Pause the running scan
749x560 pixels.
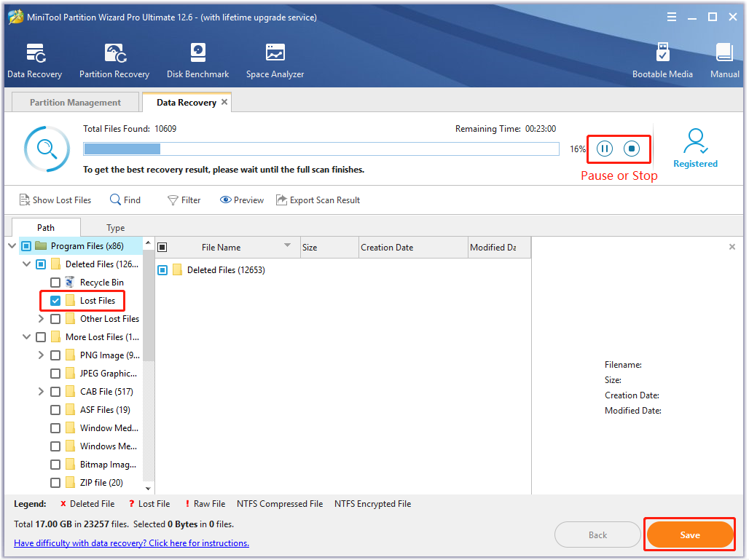605,149
